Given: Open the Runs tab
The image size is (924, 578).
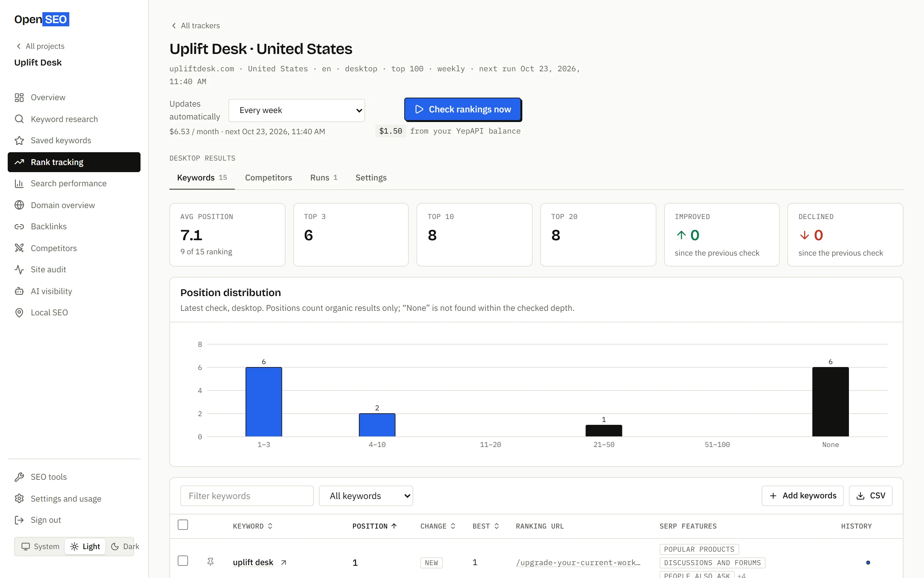Looking at the screenshot, I should coord(324,178).
